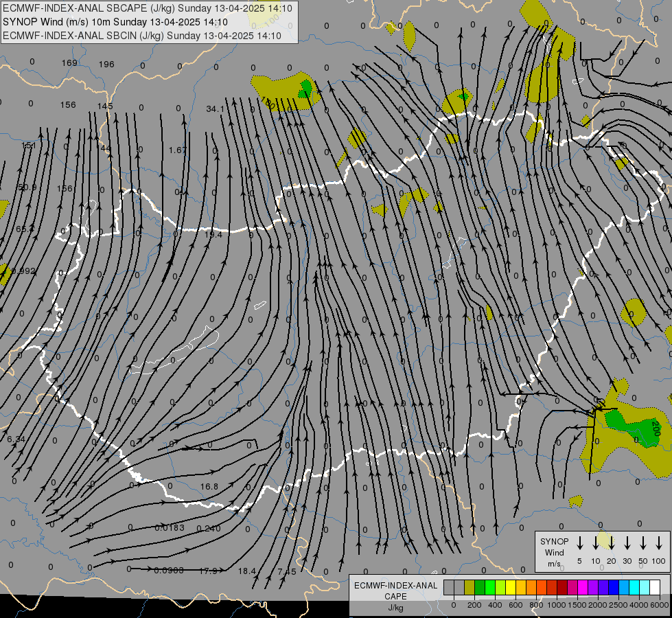Viewport: 672px width, 618px height.
Task: Click the 200 contour label in green area
Action: [656, 429]
